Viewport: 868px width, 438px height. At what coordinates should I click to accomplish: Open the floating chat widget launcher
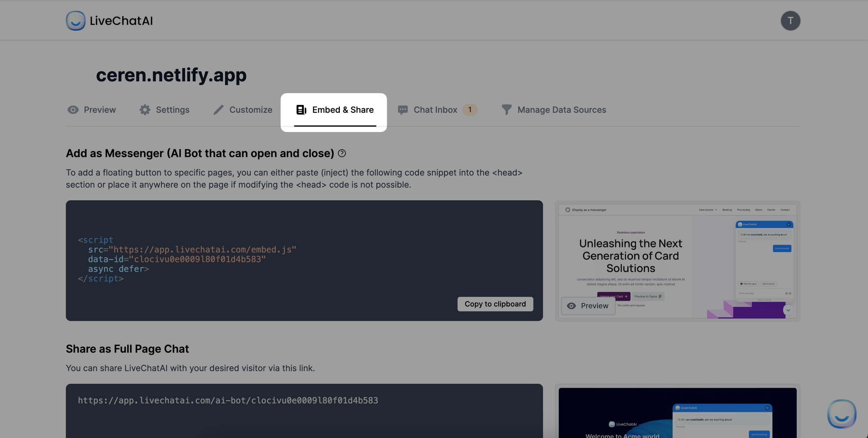point(842,414)
